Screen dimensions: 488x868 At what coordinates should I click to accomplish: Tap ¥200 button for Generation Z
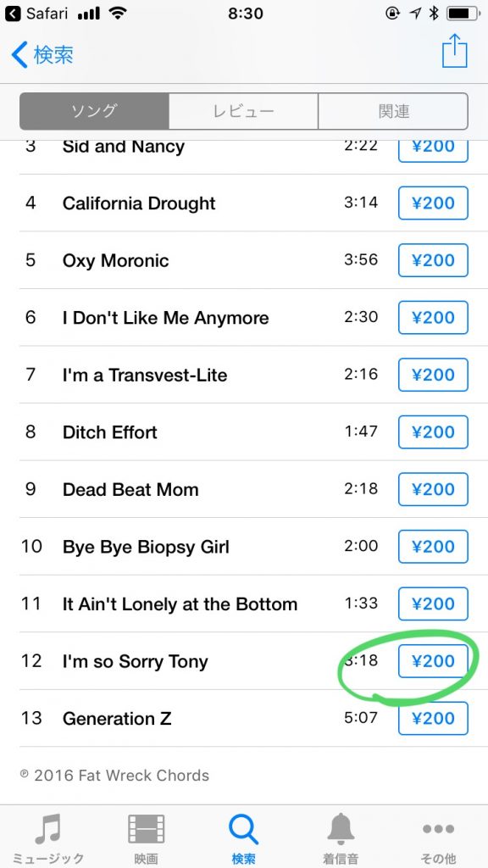(433, 718)
